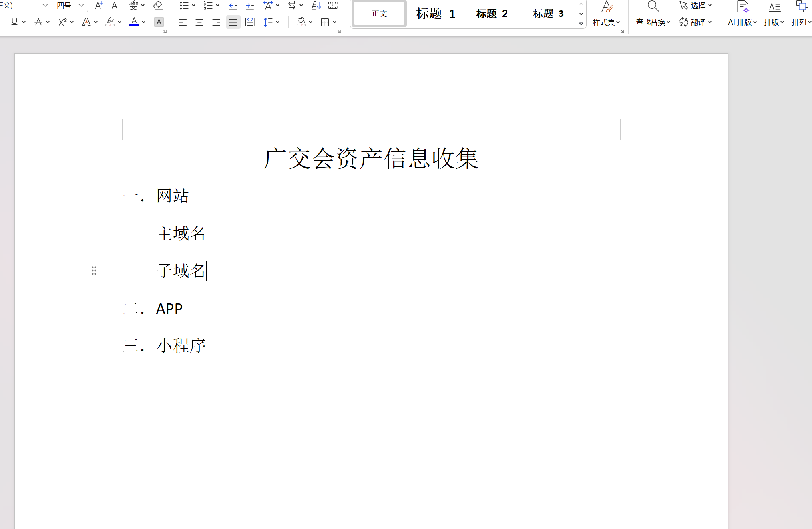Increase the paragraph indent
812x529 pixels.
pyautogui.click(x=250, y=5)
